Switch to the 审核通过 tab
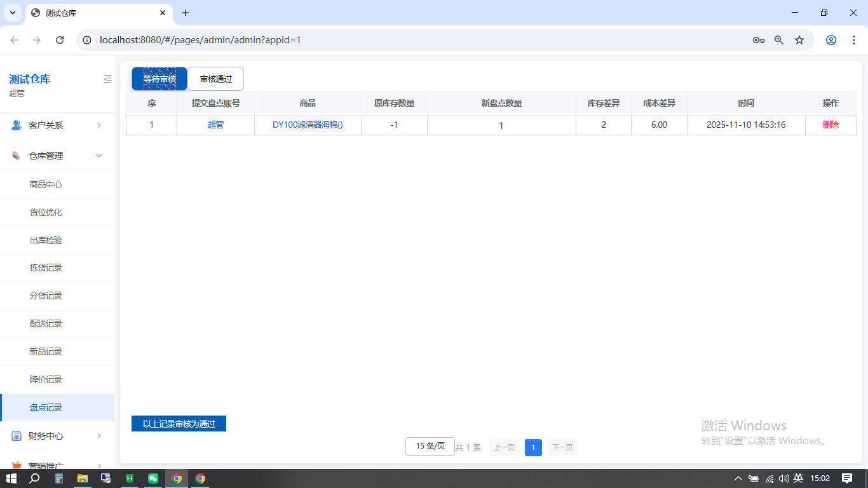 (x=215, y=78)
